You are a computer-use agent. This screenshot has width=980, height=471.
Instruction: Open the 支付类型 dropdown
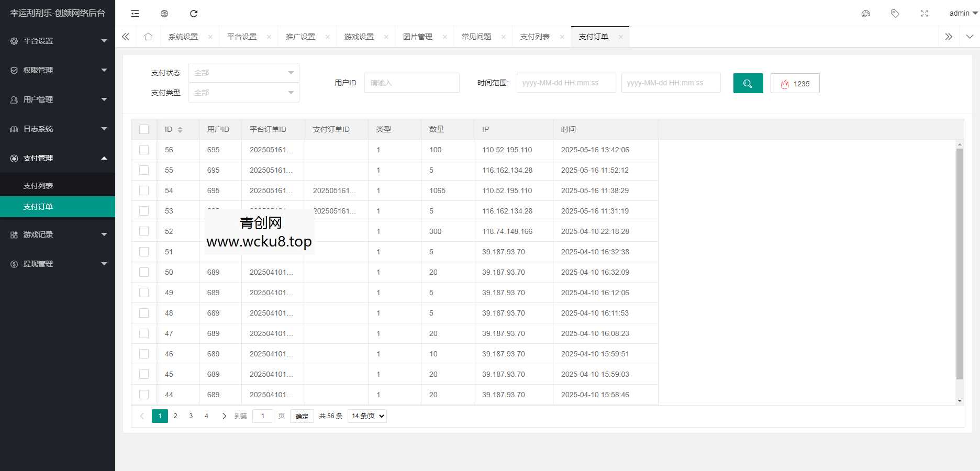coord(244,93)
